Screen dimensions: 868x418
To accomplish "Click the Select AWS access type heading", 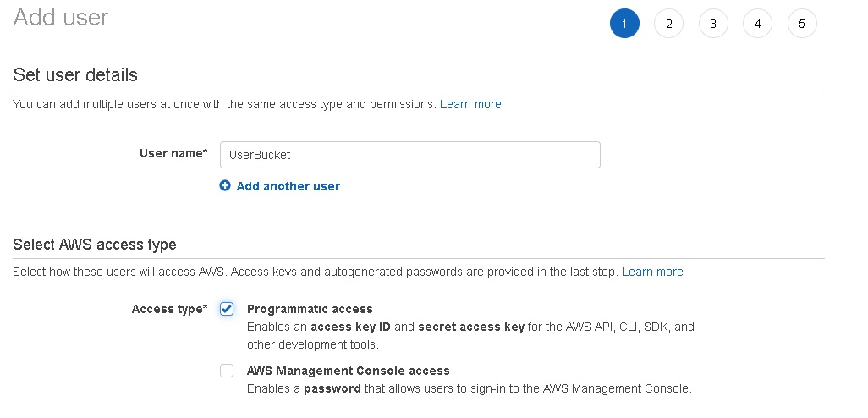I will point(95,245).
